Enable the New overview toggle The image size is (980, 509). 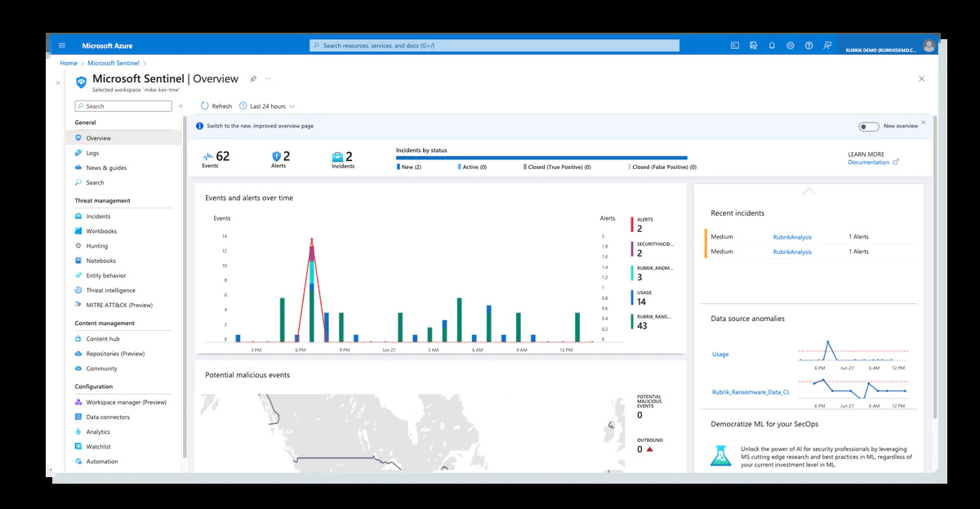pyautogui.click(x=868, y=127)
